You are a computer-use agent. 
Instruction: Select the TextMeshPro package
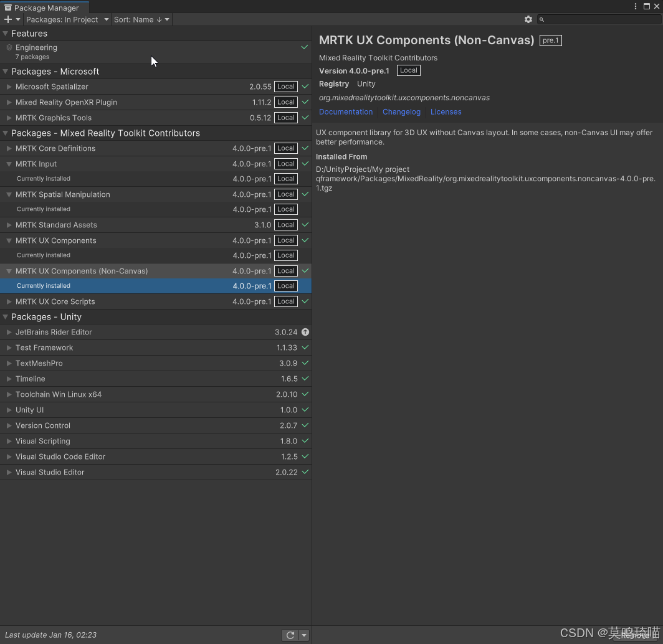(x=156, y=363)
